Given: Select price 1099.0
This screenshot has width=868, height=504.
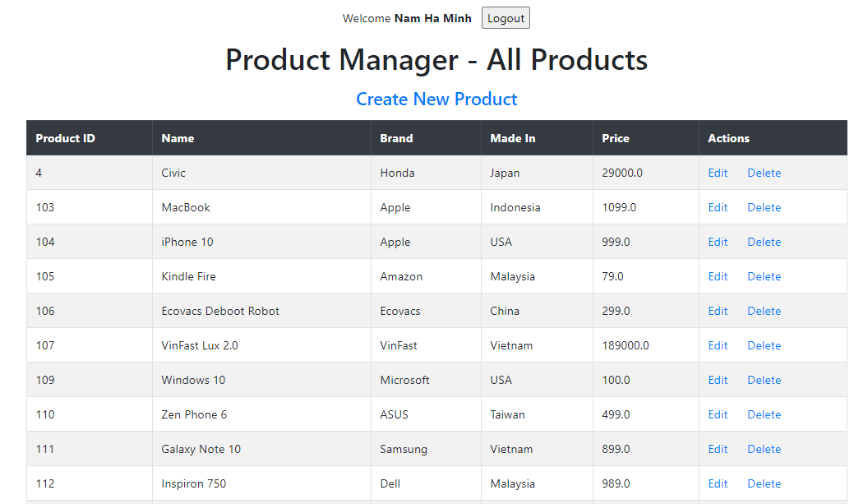Looking at the screenshot, I should pos(645,207).
